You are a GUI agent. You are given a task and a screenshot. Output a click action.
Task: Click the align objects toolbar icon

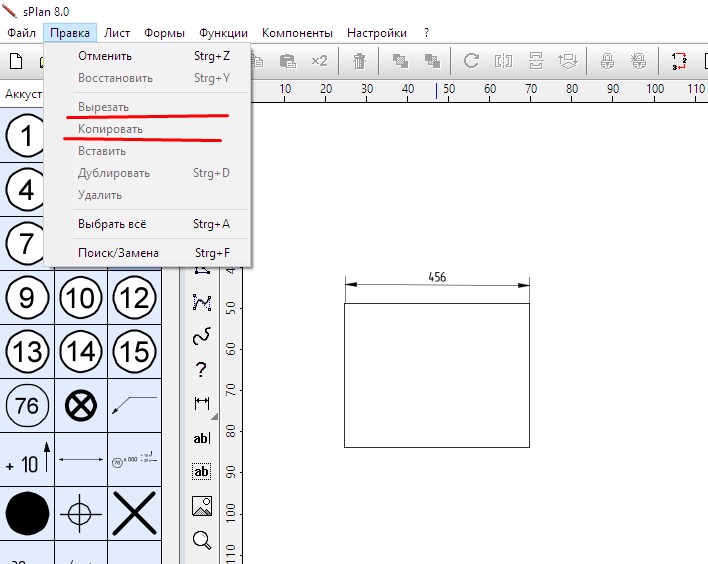pyautogui.click(x=568, y=61)
